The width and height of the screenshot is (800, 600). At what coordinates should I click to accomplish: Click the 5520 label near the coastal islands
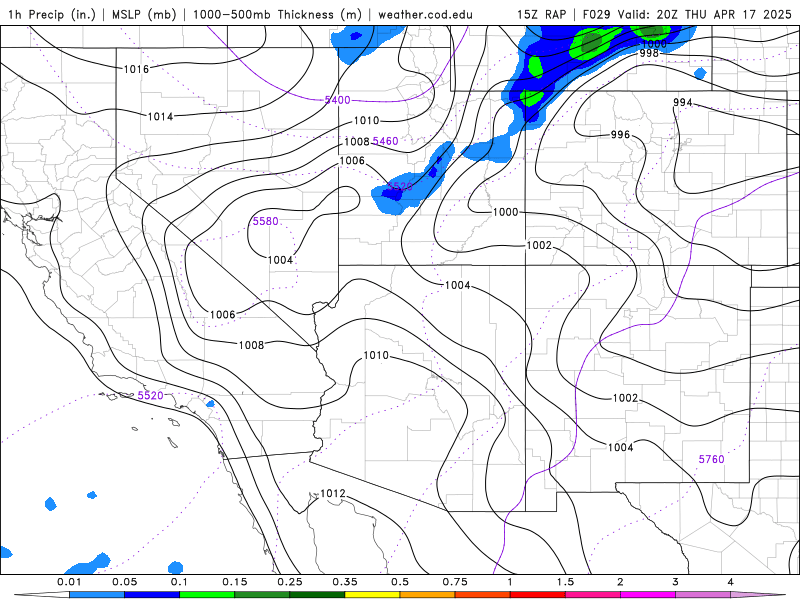(151, 395)
